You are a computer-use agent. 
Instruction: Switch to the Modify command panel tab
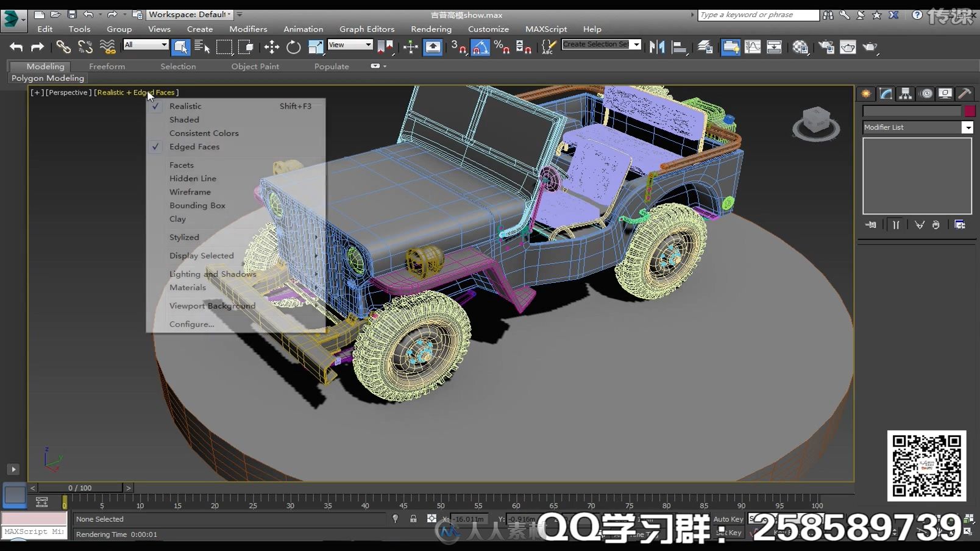pos(886,94)
